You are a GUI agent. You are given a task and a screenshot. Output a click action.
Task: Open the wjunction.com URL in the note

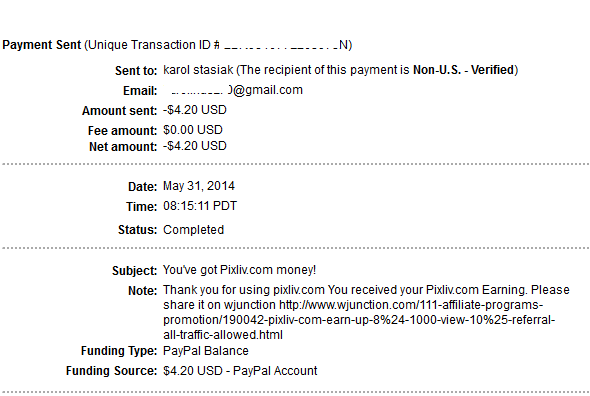click(x=359, y=320)
